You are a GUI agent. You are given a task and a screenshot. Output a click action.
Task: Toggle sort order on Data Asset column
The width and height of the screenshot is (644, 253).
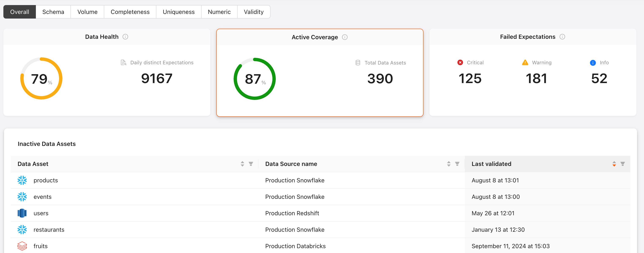pos(242,164)
